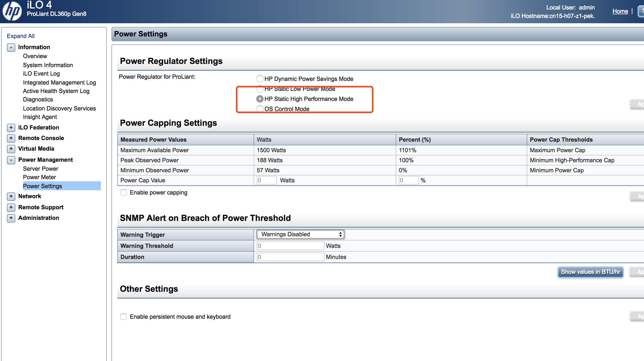Click the 57 Watts minimum value
Screen dimensions: 644x361
[x=268, y=170]
